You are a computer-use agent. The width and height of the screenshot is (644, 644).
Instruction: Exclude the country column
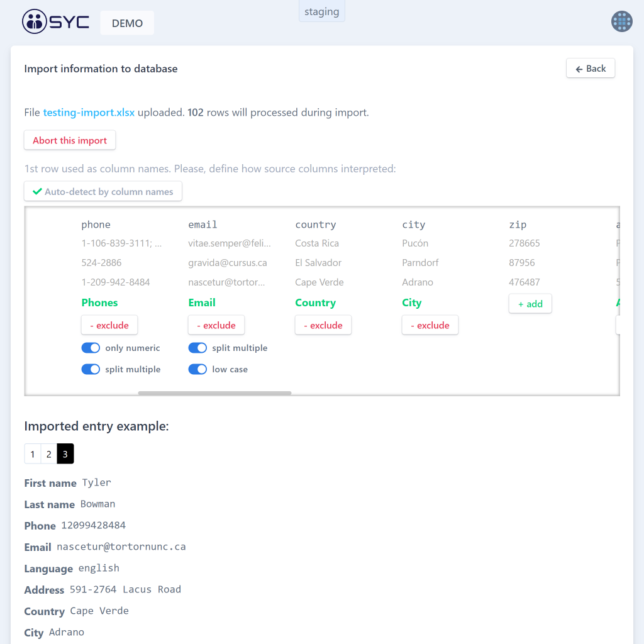point(323,325)
